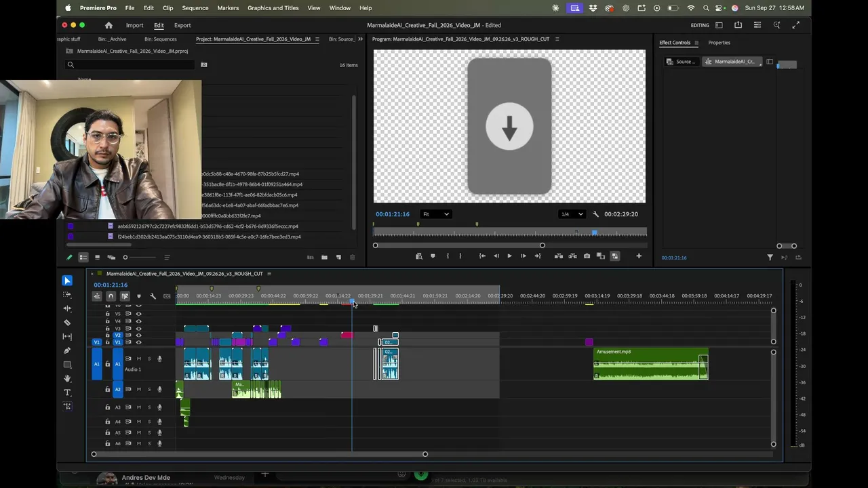This screenshot has height=488, width=868.
Task: Select the Pen tool
Action: click(x=67, y=350)
